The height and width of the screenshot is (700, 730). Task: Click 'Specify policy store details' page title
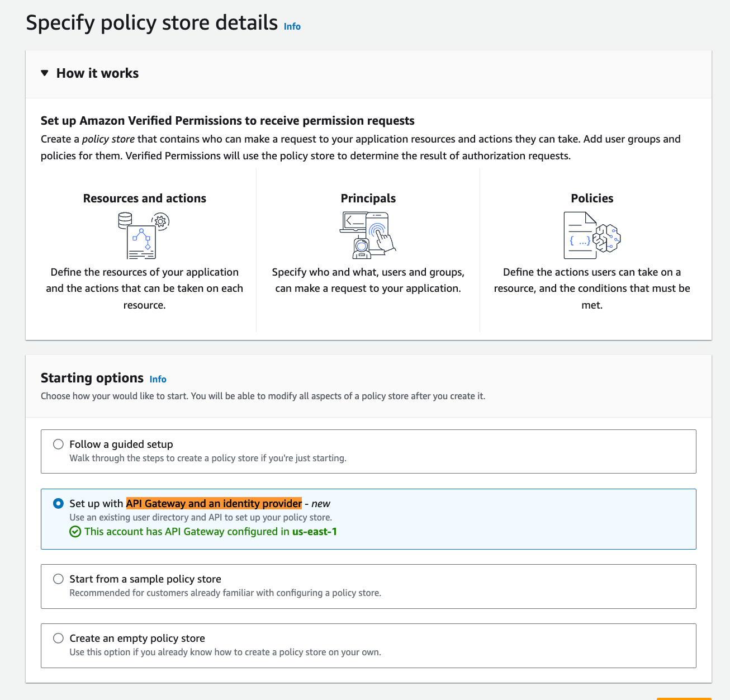152,23
